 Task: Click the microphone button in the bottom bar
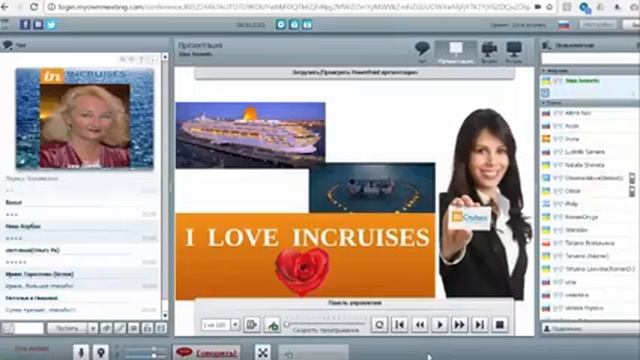pos(81,352)
